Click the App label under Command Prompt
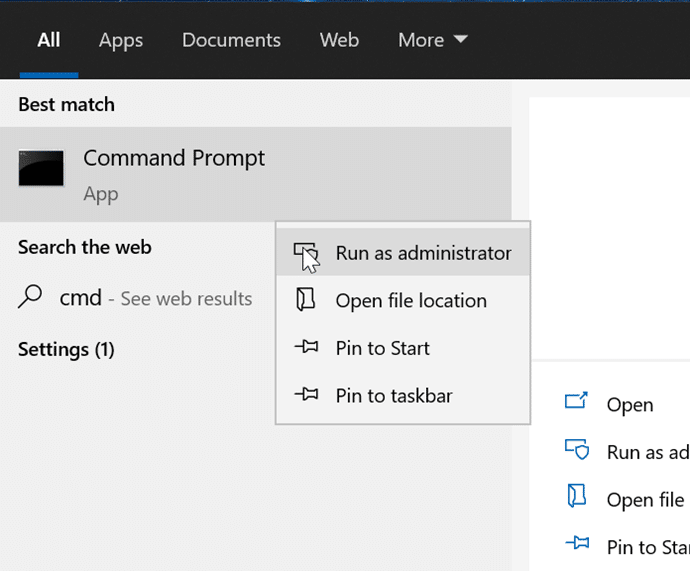This screenshot has width=690, height=571. pyautogui.click(x=101, y=194)
